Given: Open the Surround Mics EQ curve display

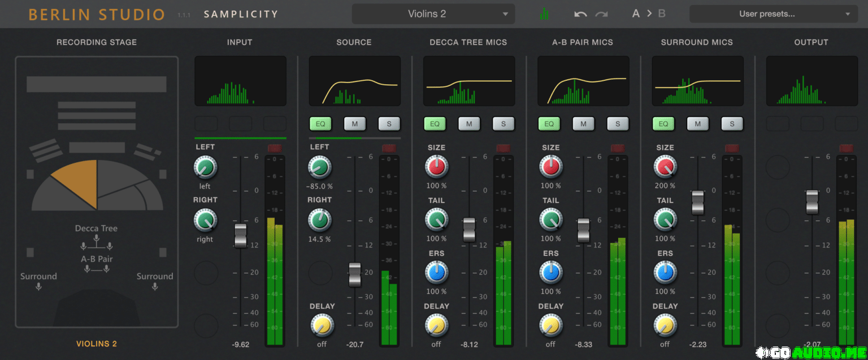Looking at the screenshot, I should [x=698, y=81].
